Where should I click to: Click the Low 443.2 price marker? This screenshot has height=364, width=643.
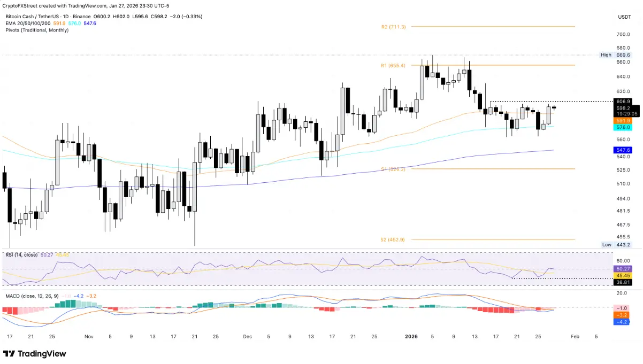point(617,244)
